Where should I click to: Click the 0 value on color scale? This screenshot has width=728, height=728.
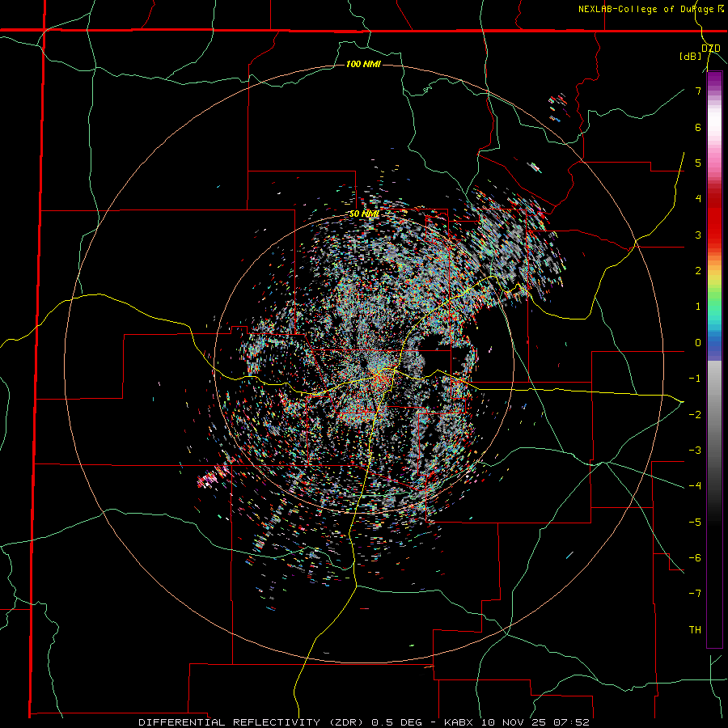click(698, 343)
